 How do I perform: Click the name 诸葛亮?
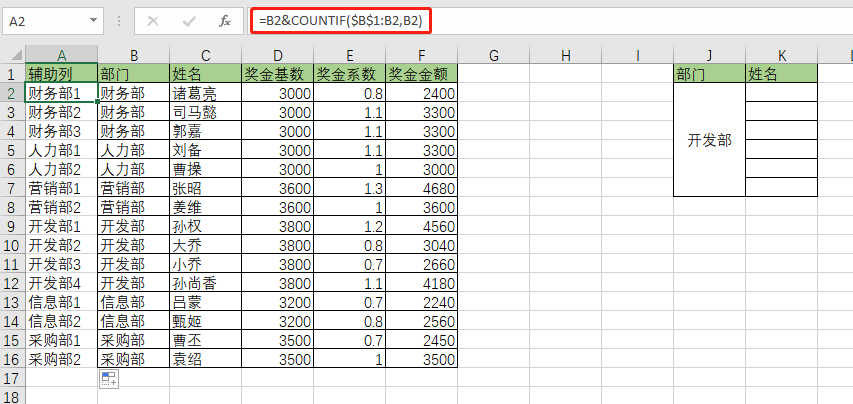tap(194, 94)
